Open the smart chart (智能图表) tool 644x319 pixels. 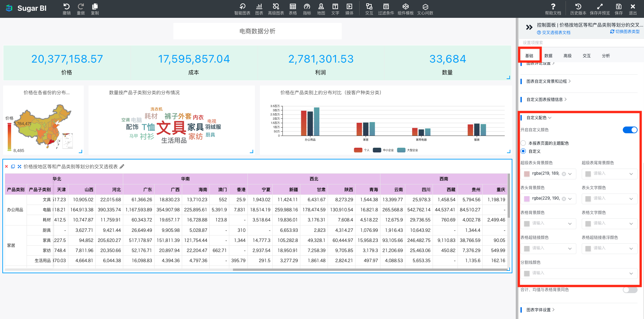click(x=242, y=9)
